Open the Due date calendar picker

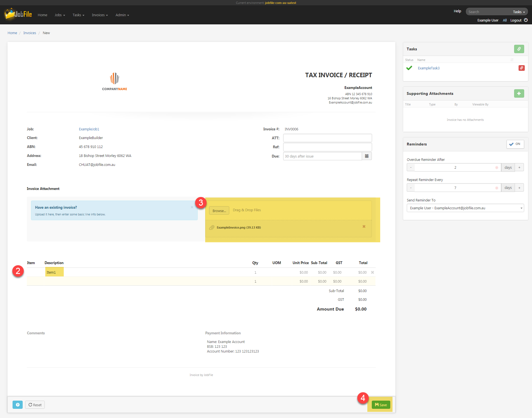[x=367, y=156]
